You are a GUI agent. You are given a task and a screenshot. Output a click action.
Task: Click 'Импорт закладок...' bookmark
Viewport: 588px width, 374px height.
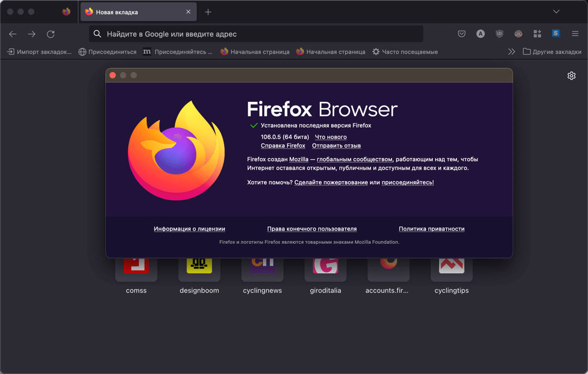(x=39, y=51)
